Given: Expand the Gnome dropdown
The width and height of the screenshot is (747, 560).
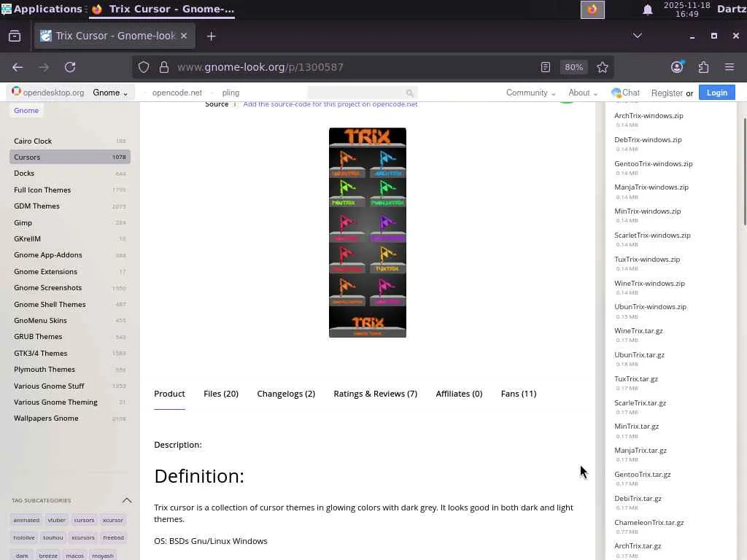Looking at the screenshot, I should click(110, 93).
